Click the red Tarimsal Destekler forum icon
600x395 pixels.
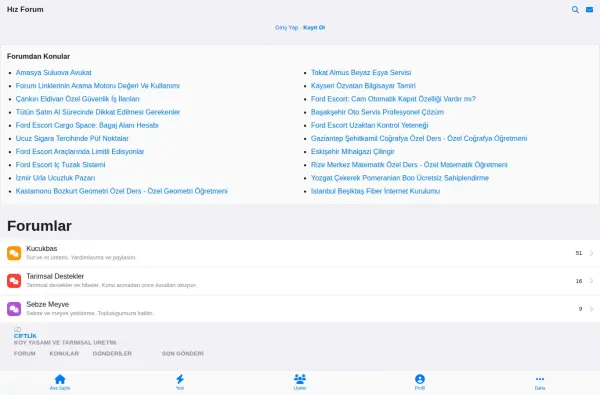(x=14, y=281)
